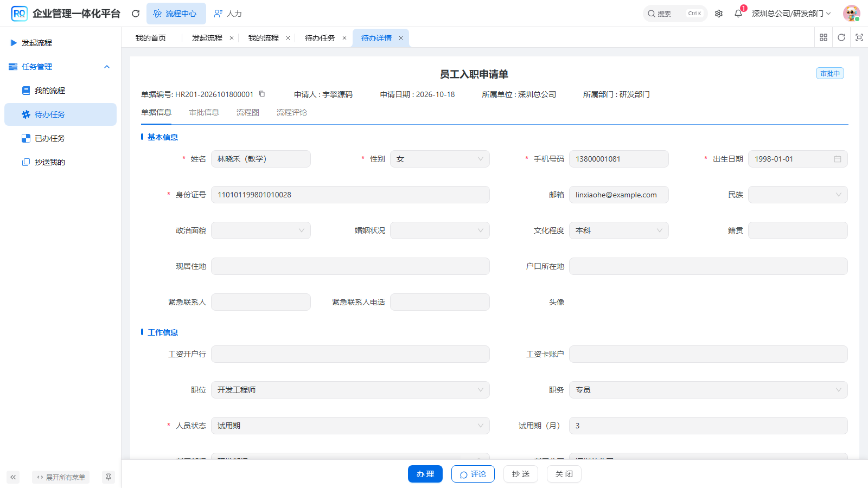This screenshot has width=868, height=488.
Task: Go to 我的首页 tab
Action: pos(151,38)
